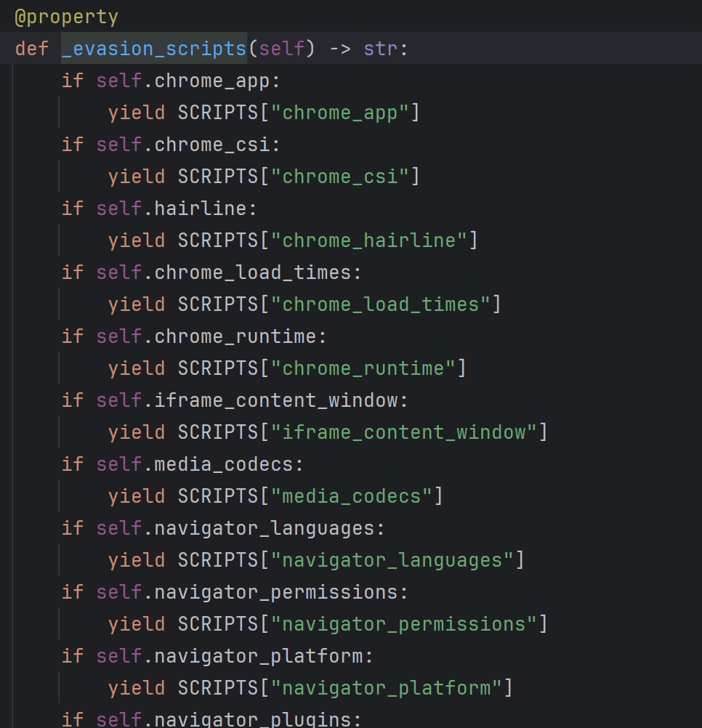702x728 pixels.
Task: Click the "chrome_csi" string literal
Action: pyautogui.click(x=340, y=177)
